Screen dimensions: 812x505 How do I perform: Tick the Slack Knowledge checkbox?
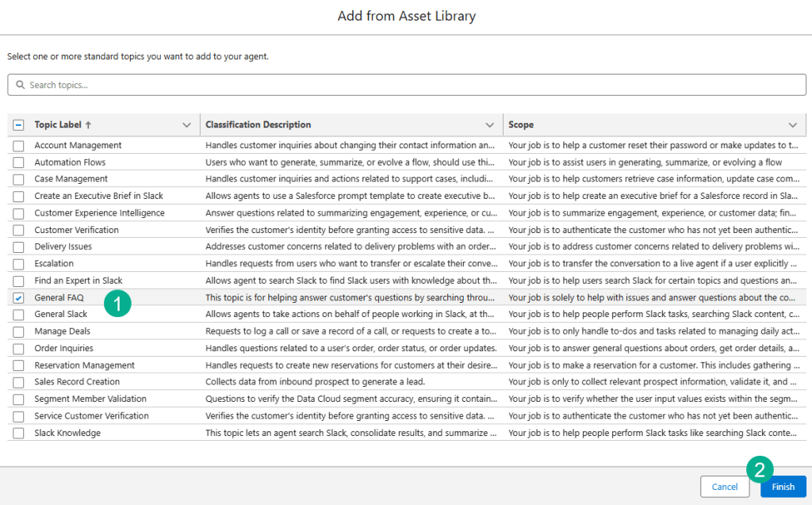[x=18, y=434]
